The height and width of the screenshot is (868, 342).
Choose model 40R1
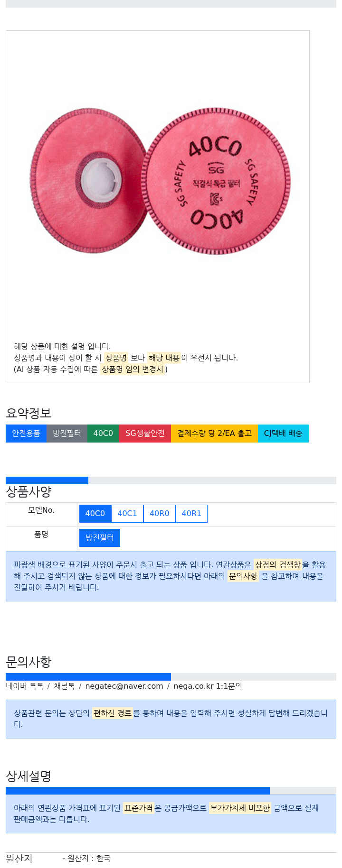191,513
